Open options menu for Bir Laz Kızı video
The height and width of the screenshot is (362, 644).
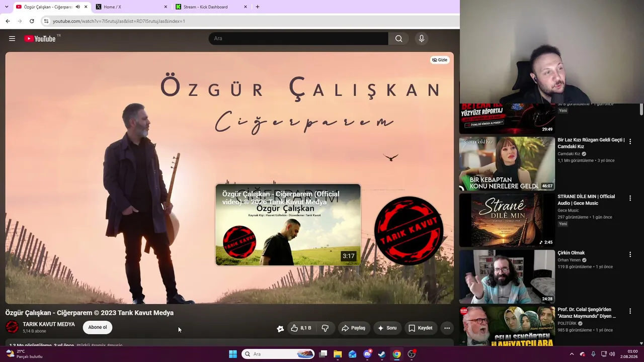pos(630,142)
